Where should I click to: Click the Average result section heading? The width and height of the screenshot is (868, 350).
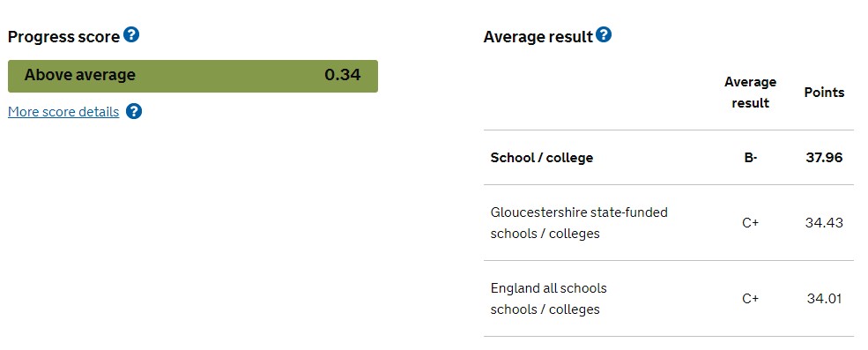(x=538, y=37)
